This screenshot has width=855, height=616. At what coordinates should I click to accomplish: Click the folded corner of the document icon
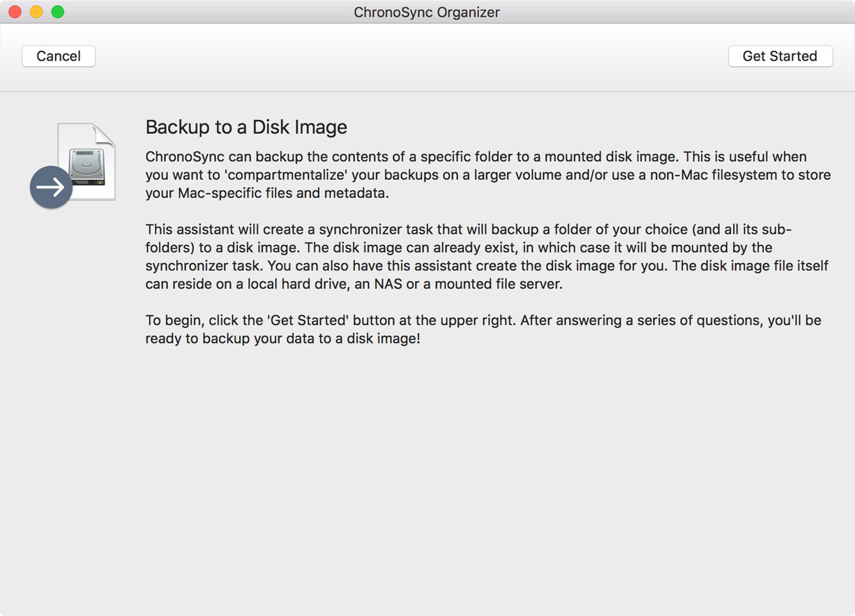tap(105, 133)
